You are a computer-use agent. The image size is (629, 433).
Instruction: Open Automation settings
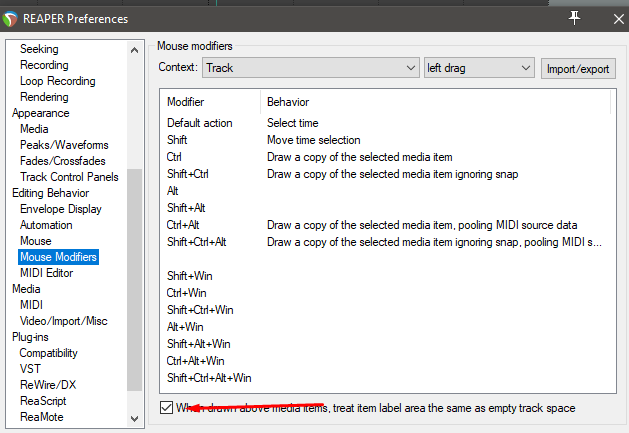46,225
